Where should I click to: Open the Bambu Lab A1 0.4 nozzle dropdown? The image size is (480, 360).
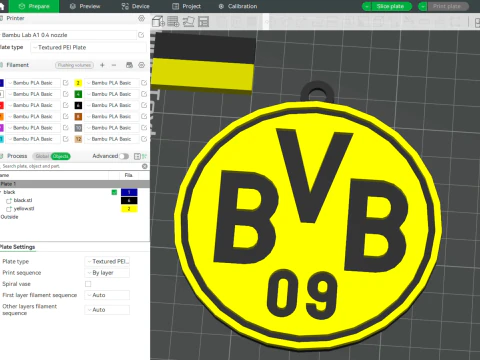pyautogui.click(x=68, y=35)
